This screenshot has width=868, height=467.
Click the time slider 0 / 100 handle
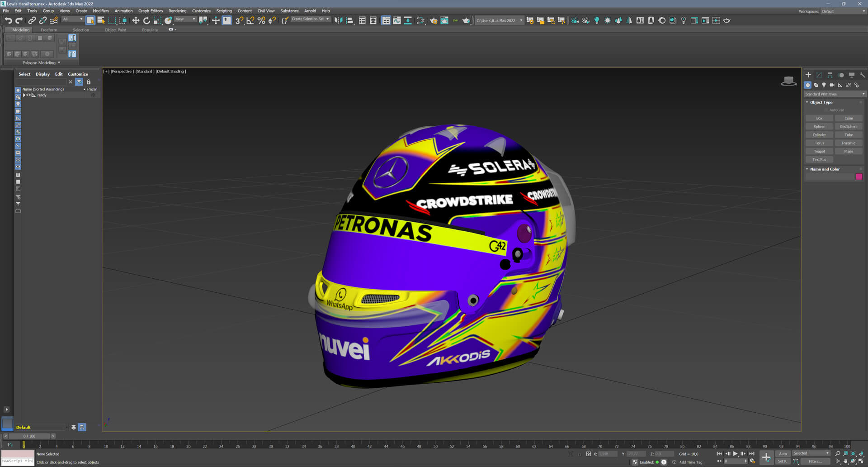click(x=29, y=436)
